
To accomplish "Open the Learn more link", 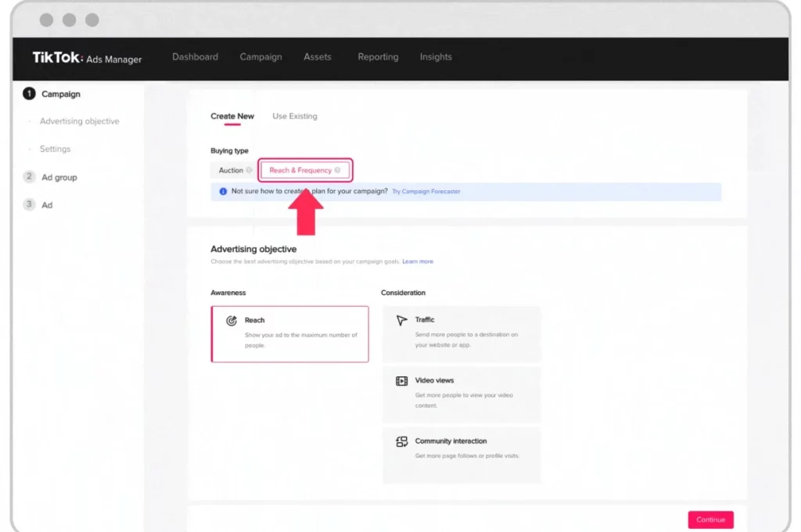I will tap(418, 261).
